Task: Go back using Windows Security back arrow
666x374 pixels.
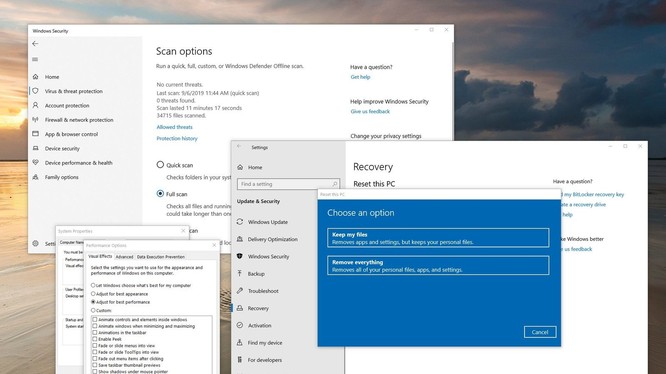Action: click(35, 43)
